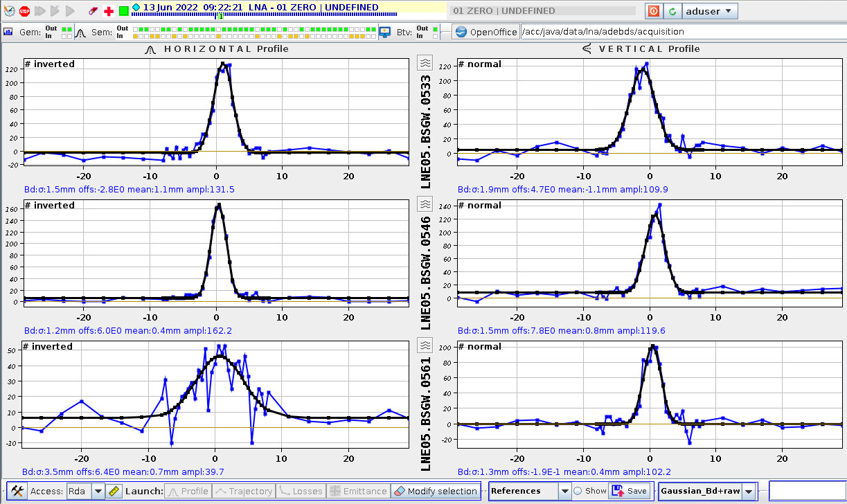Click fit text with ampl:109.9
This screenshot has width=847, height=504.
pyautogui.click(x=562, y=190)
